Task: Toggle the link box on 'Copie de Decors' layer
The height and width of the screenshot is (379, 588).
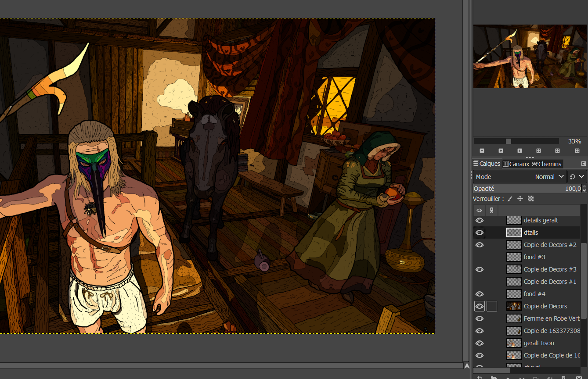Action: coord(492,306)
